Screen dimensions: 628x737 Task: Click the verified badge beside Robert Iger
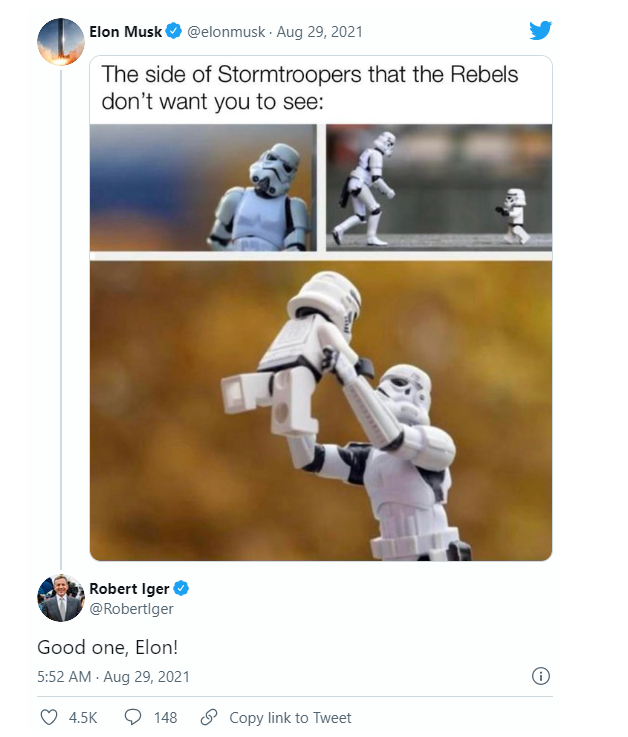tap(182, 588)
